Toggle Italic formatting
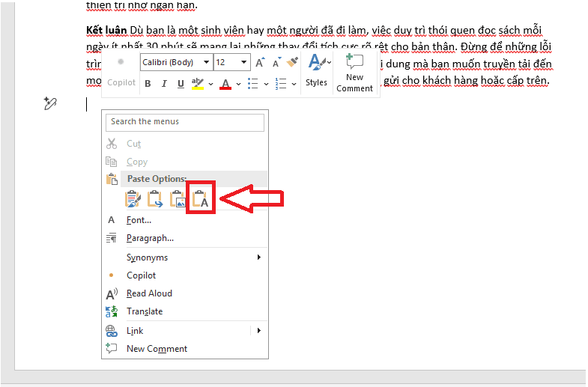588x387 pixels. coord(164,84)
